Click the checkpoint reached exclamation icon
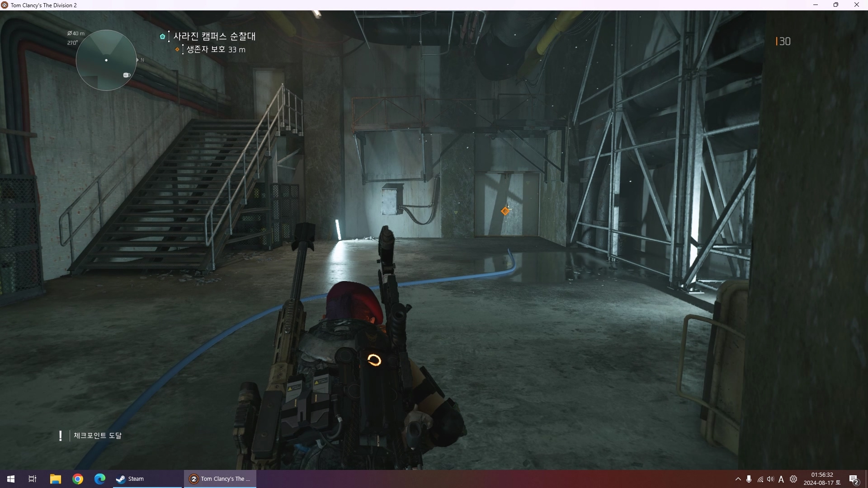The height and width of the screenshot is (488, 868). 61,436
